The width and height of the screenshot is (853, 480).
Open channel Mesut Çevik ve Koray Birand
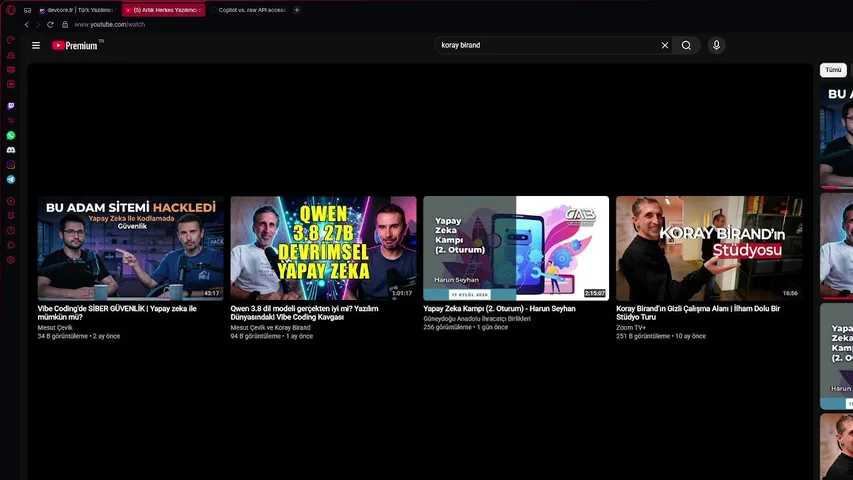click(270, 328)
